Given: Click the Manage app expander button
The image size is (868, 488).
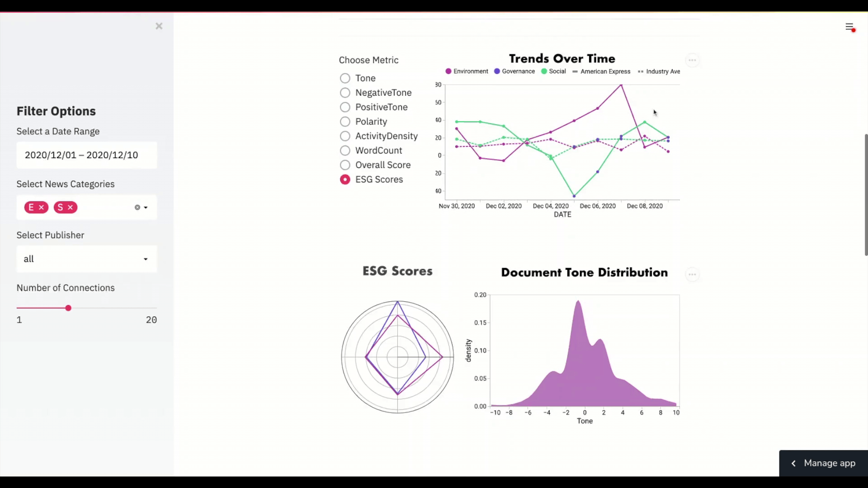Looking at the screenshot, I should (793, 462).
